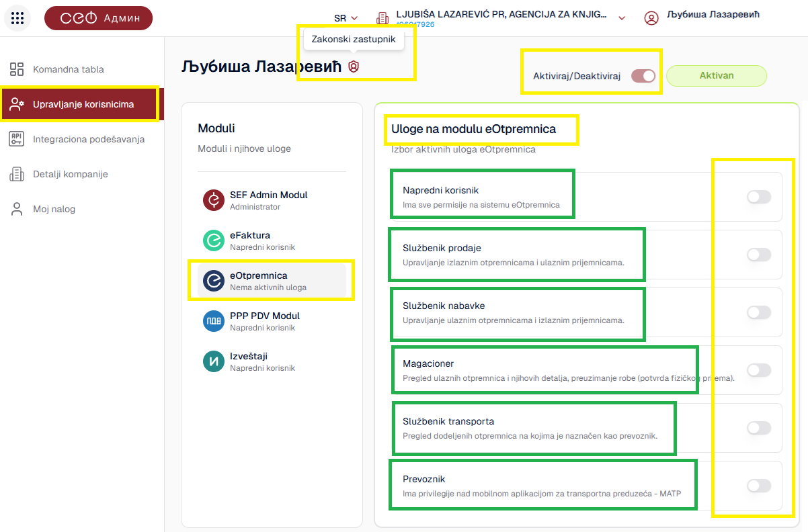Select the eFaktura module row

(272, 240)
